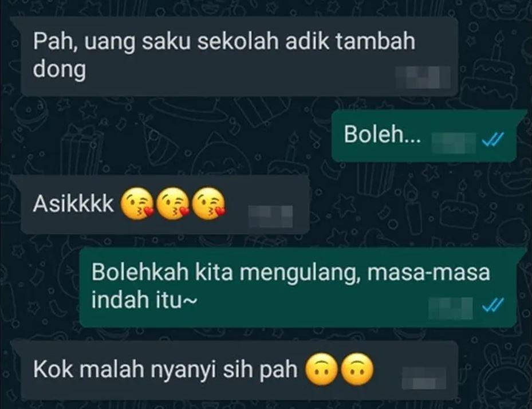Screen dimensions: 532x409
Task: Select the 'Asikkkk' message bubble
Action: [165, 204]
